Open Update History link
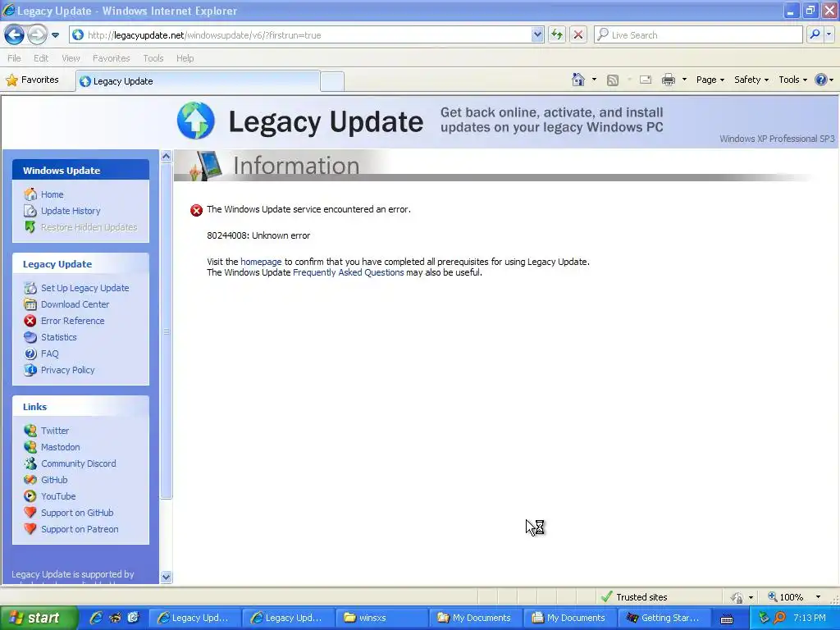 click(71, 211)
